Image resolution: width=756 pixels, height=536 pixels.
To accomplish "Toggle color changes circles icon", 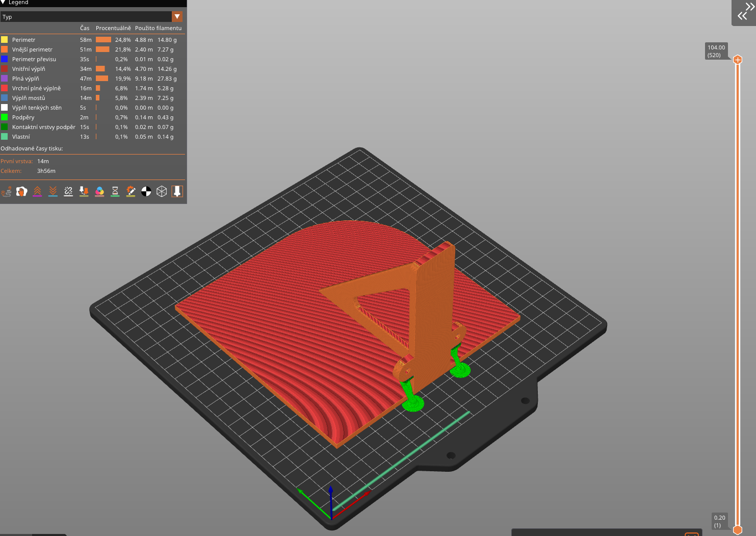I will click(99, 191).
